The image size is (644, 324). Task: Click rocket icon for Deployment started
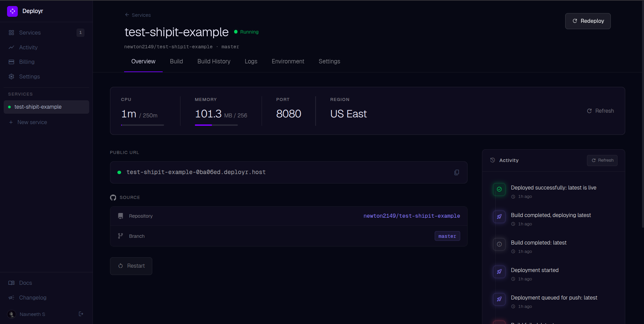pyautogui.click(x=499, y=272)
